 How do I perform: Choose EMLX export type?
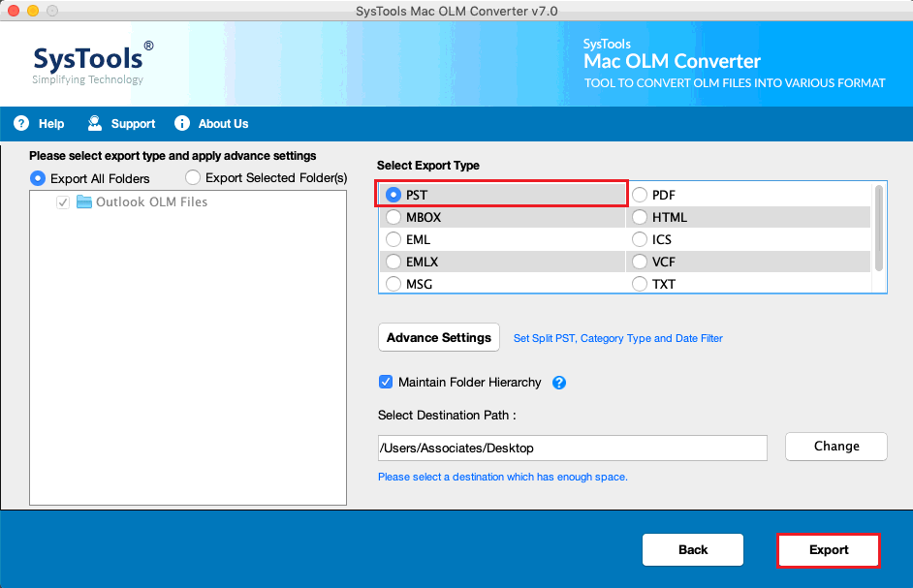point(394,262)
